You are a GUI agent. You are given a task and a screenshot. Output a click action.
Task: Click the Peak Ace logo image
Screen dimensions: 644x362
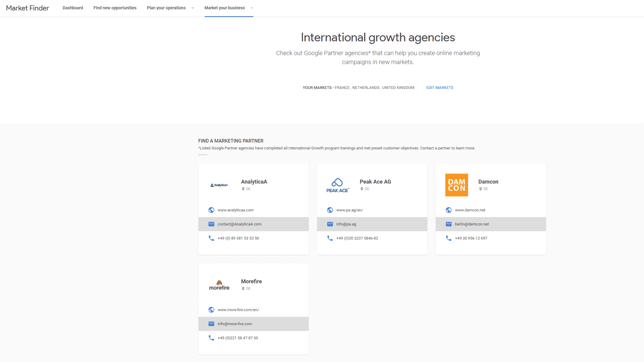338,185
